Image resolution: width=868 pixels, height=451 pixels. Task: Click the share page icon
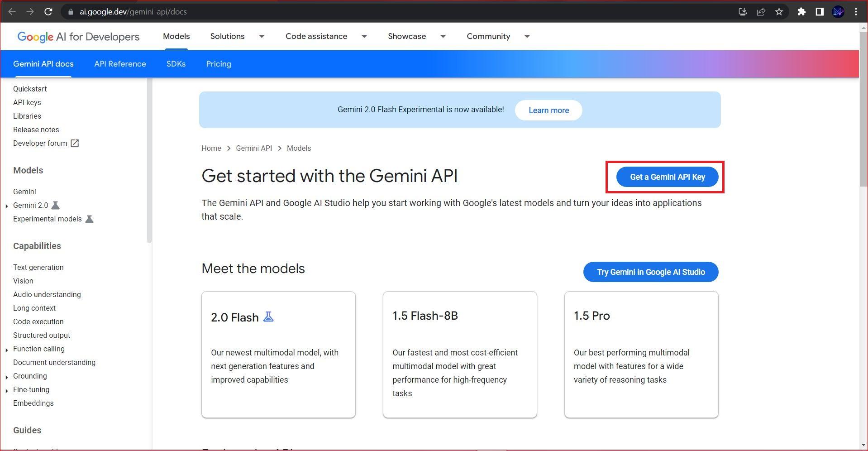click(761, 12)
